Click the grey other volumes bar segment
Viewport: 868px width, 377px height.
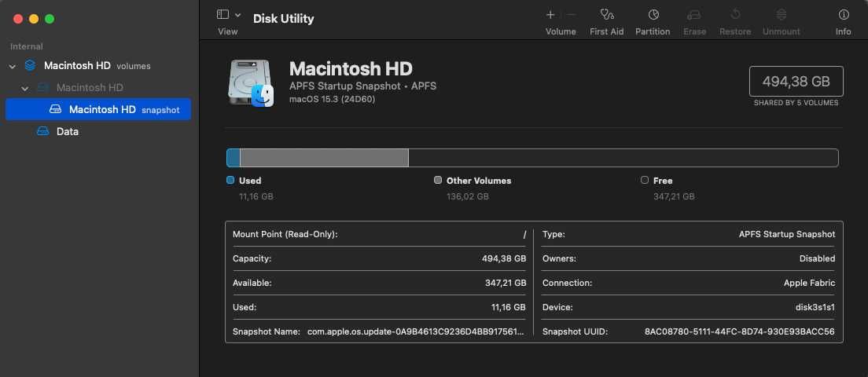[x=325, y=158]
